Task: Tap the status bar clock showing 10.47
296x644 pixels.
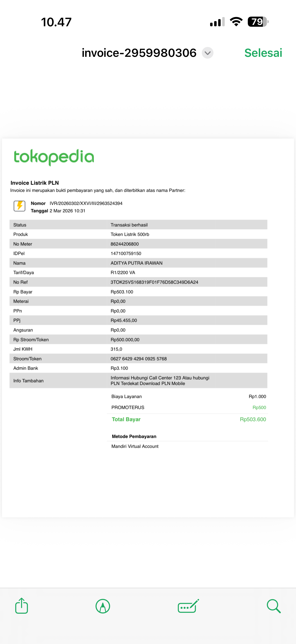Action: point(57,22)
